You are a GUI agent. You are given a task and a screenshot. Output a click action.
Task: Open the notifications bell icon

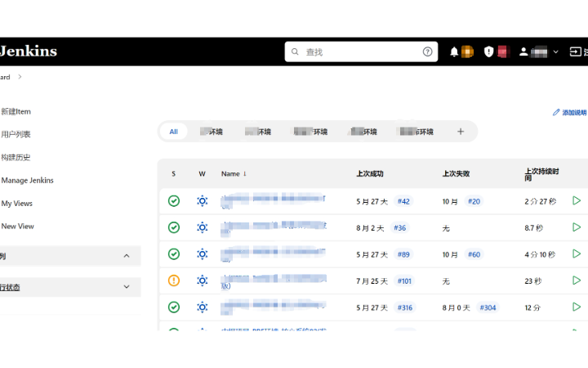[454, 52]
